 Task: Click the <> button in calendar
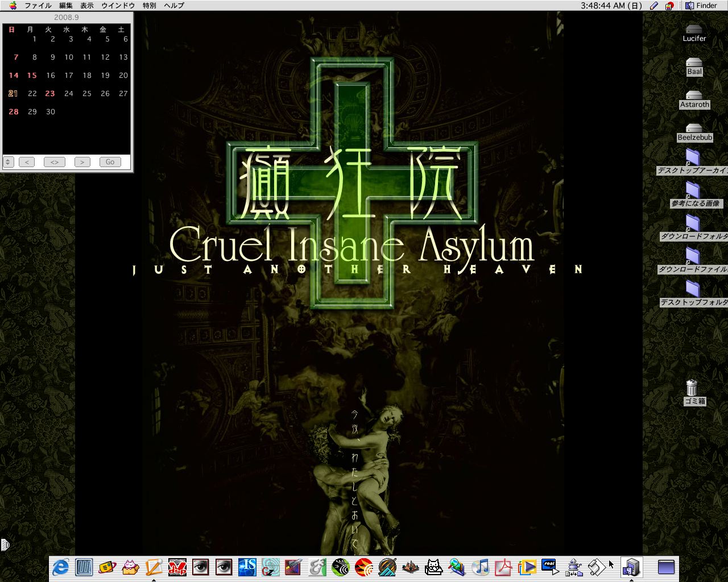click(54, 162)
